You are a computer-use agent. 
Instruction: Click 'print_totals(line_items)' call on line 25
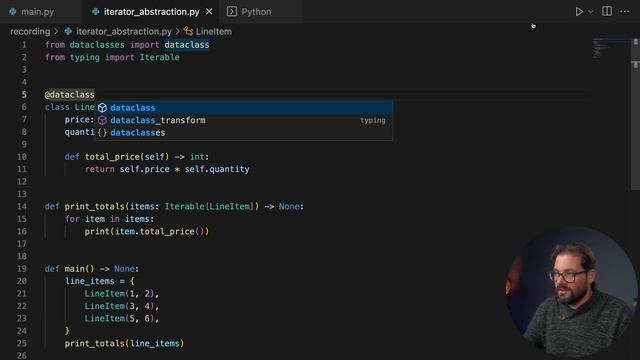click(x=124, y=343)
